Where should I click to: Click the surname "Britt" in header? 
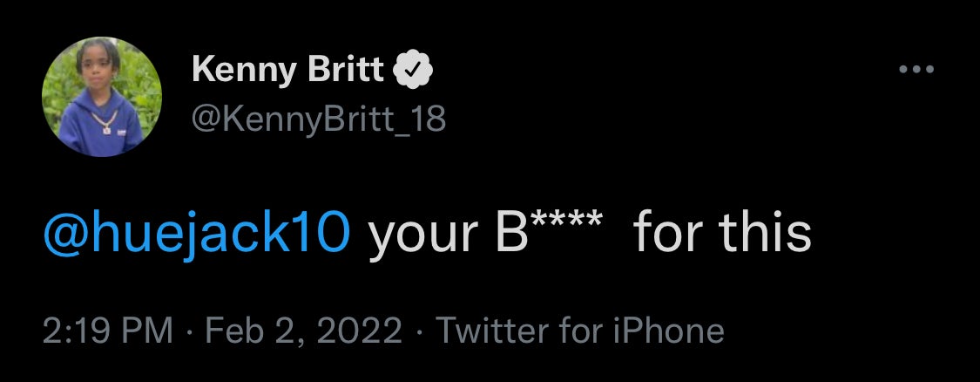pyautogui.click(x=346, y=70)
